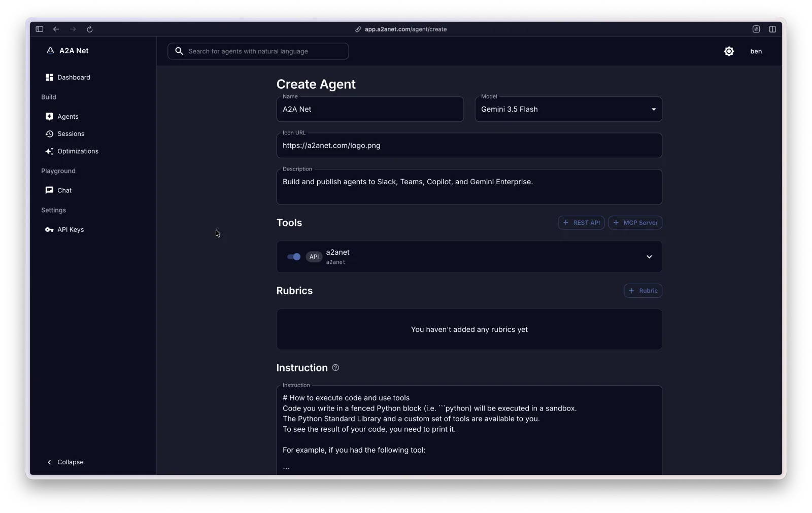This screenshot has width=812, height=513.
Task: Open the ben user account menu
Action: [x=756, y=51]
